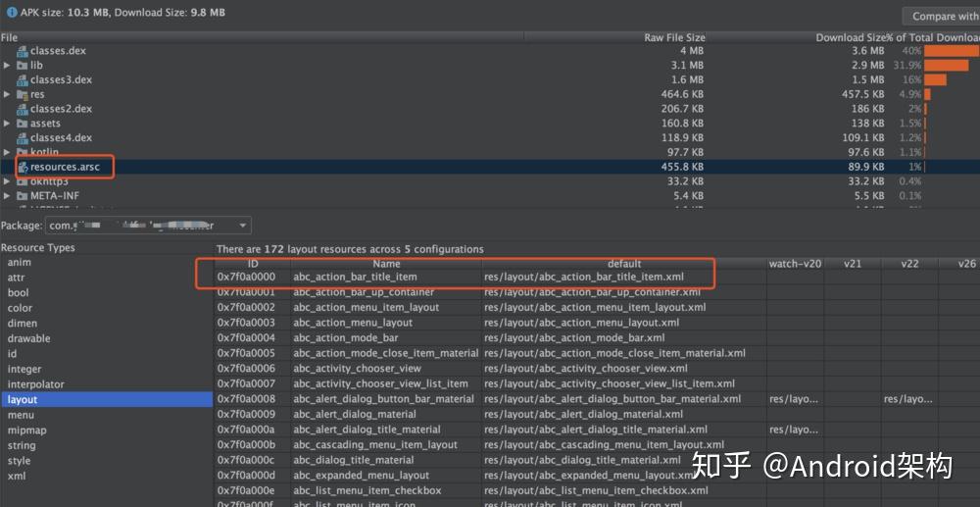Click the resources.arsc file icon
980x507 pixels.
(x=23, y=167)
